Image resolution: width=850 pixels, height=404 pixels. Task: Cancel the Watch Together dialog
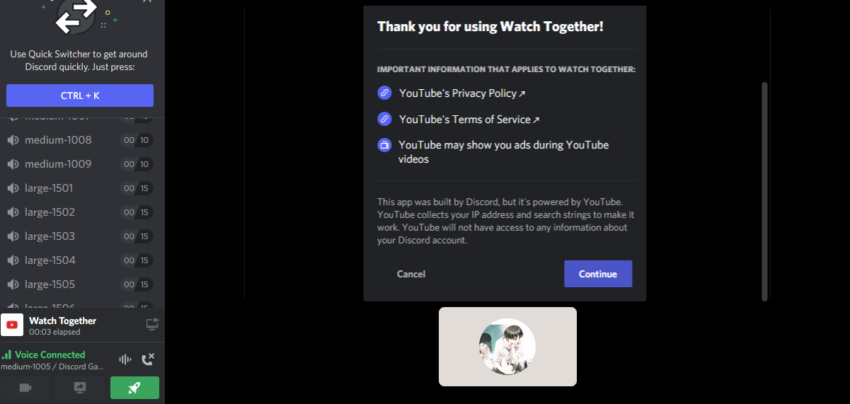coord(411,274)
